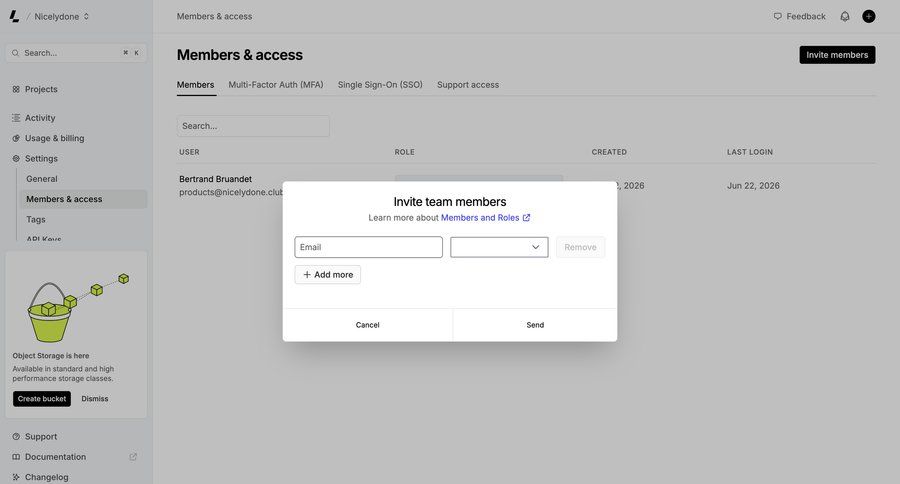Viewport: 900px width, 484px height.
Task: Click the CREATED column header
Action: pyautogui.click(x=609, y=152)
